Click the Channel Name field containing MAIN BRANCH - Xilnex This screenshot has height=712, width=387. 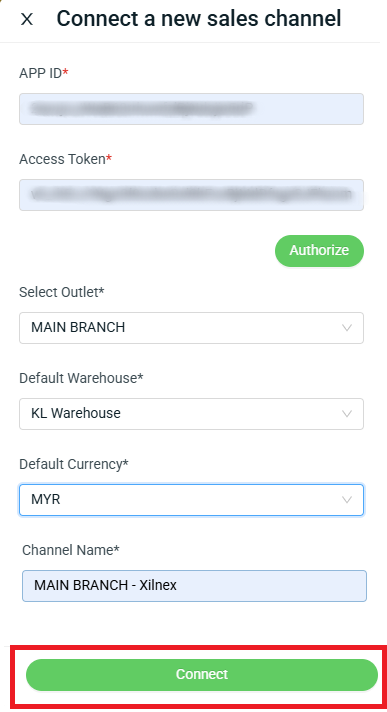(194, 586)
